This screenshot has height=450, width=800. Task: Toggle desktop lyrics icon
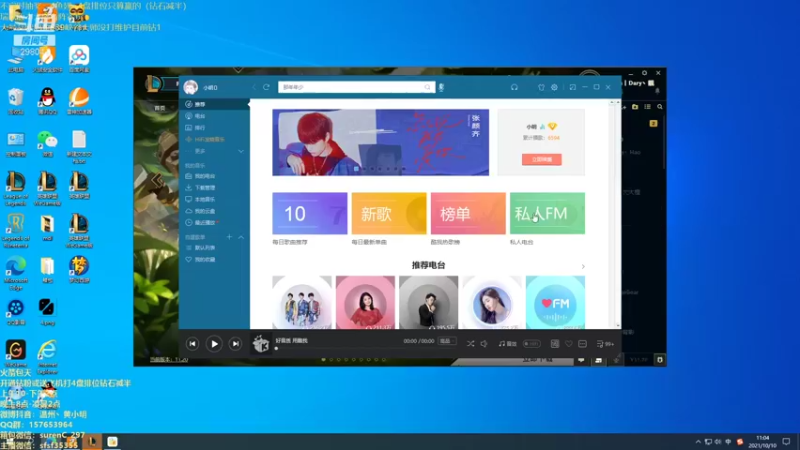[555, 344]
